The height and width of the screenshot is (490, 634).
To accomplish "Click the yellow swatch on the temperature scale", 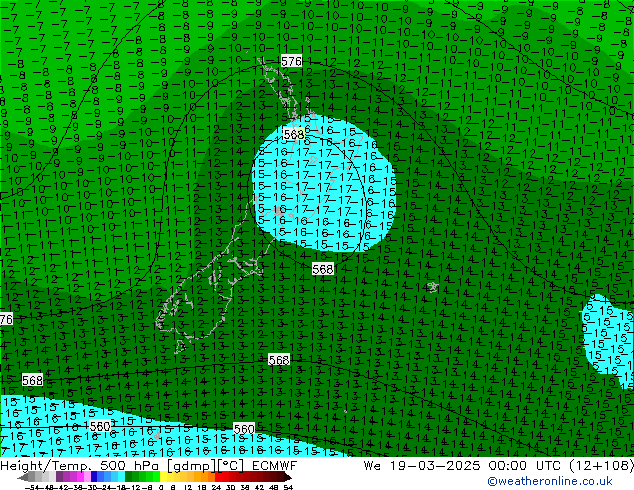I will [x=163, y=476].
